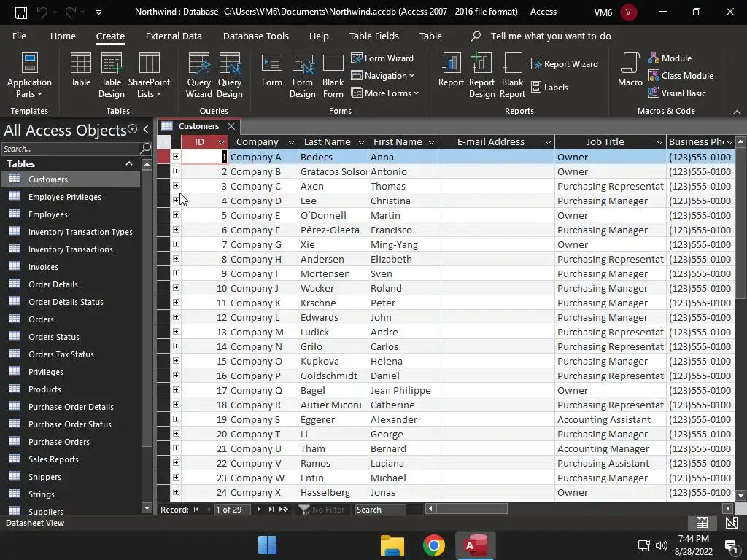Open Navigation forms dropdown
This screenshot has height=560, width=747.
(x=382, y=76)
